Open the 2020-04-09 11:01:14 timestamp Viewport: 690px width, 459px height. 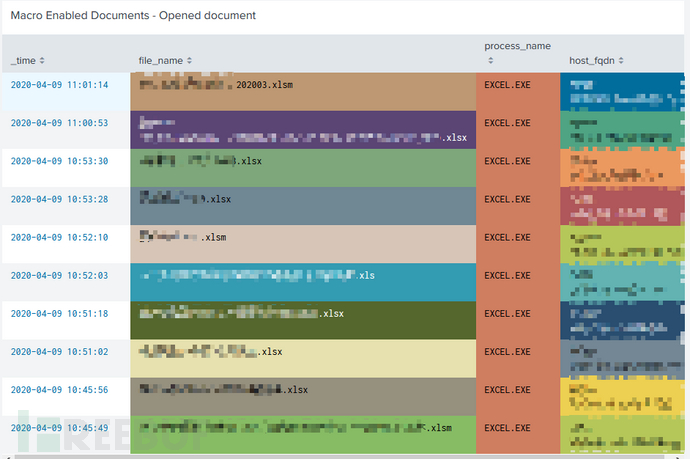click(x=59, y=85)
